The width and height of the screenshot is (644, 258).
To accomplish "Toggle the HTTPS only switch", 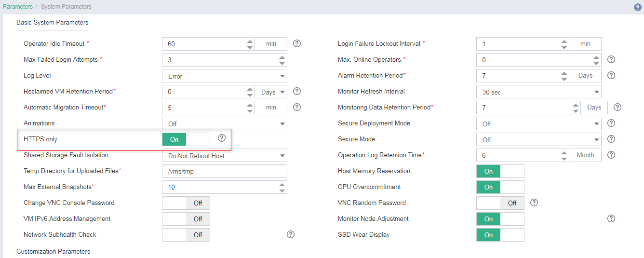I will point(186,139).
